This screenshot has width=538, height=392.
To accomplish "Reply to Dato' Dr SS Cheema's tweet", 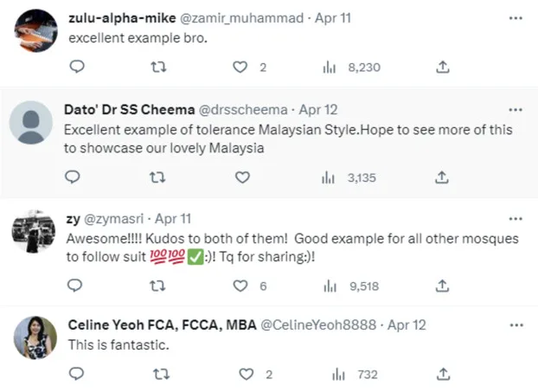I will pyautogui.click(x=74, y=177).
